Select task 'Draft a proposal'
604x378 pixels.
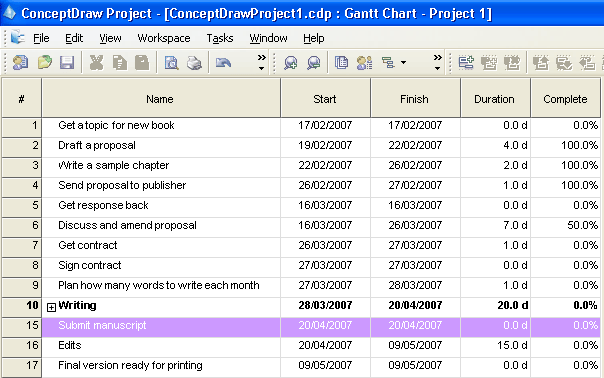point(97,146)
